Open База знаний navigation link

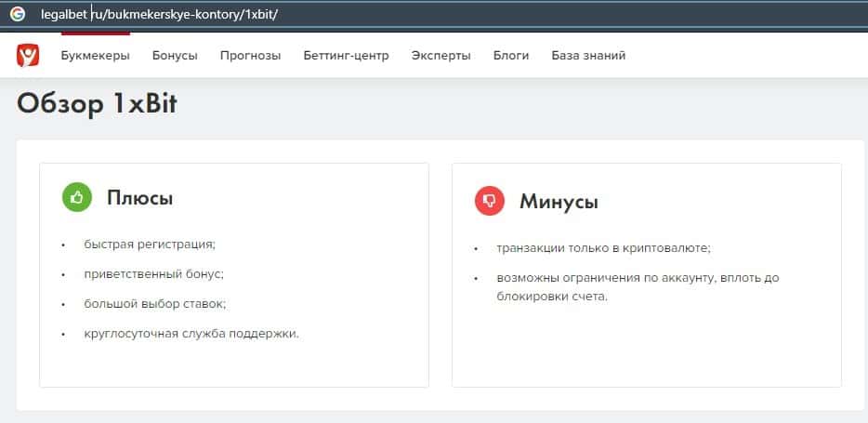tap(588, 56)
